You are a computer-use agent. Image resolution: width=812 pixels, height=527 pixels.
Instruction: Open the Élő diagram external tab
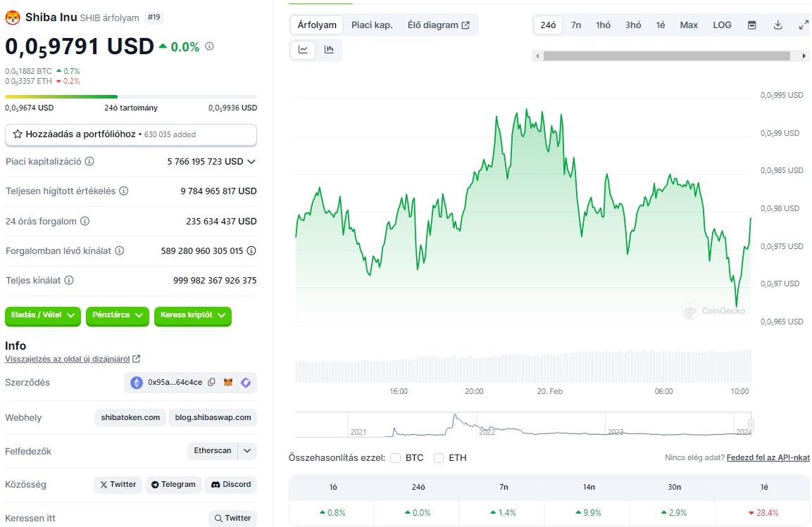(438, 25)
